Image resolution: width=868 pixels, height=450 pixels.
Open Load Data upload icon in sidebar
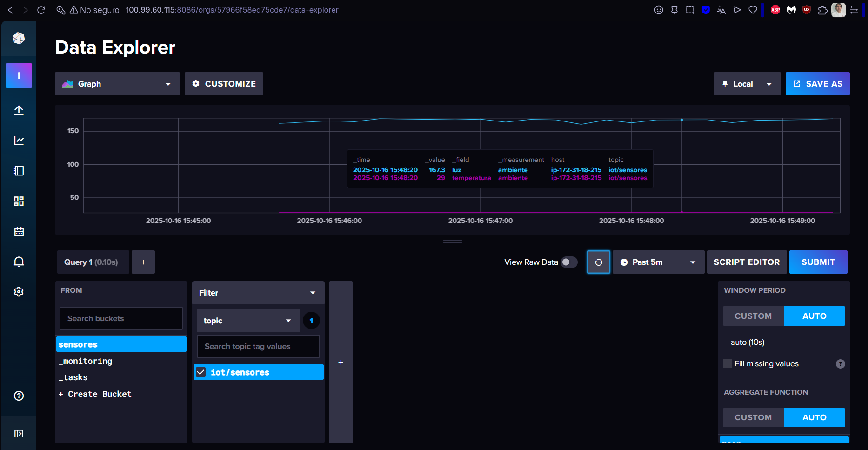point(19,110)
